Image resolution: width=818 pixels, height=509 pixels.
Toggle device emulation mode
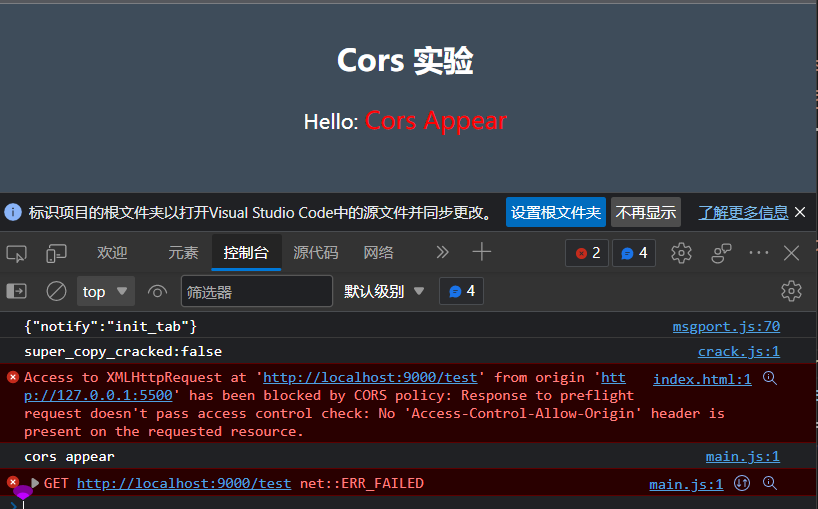(56, 253)
